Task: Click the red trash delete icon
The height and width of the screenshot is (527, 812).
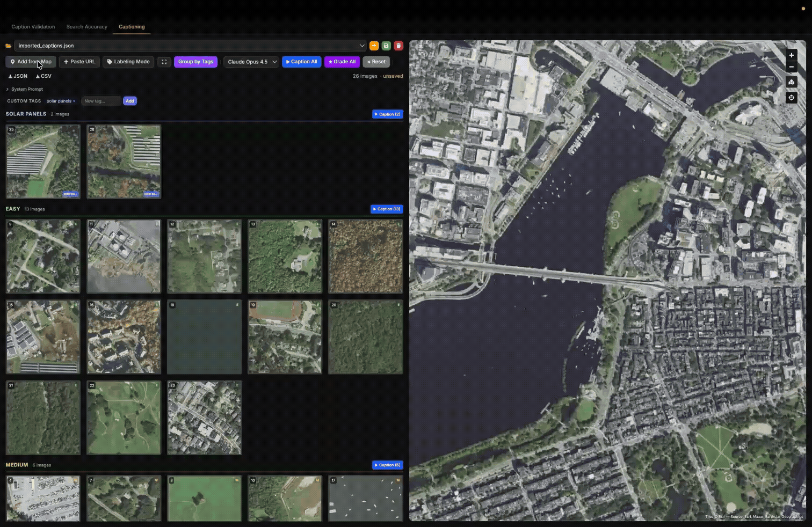Action: pyautogui.click(x=398, y=46)
